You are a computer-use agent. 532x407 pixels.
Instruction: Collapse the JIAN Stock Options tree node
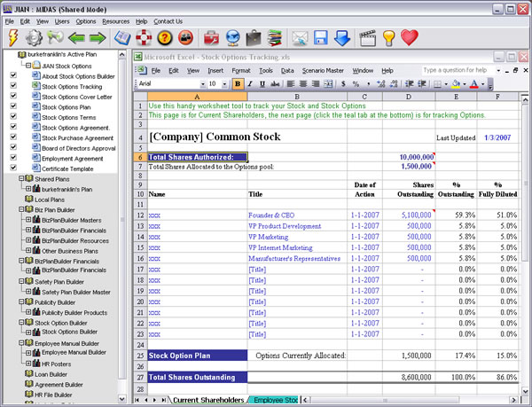coord(28,66)
